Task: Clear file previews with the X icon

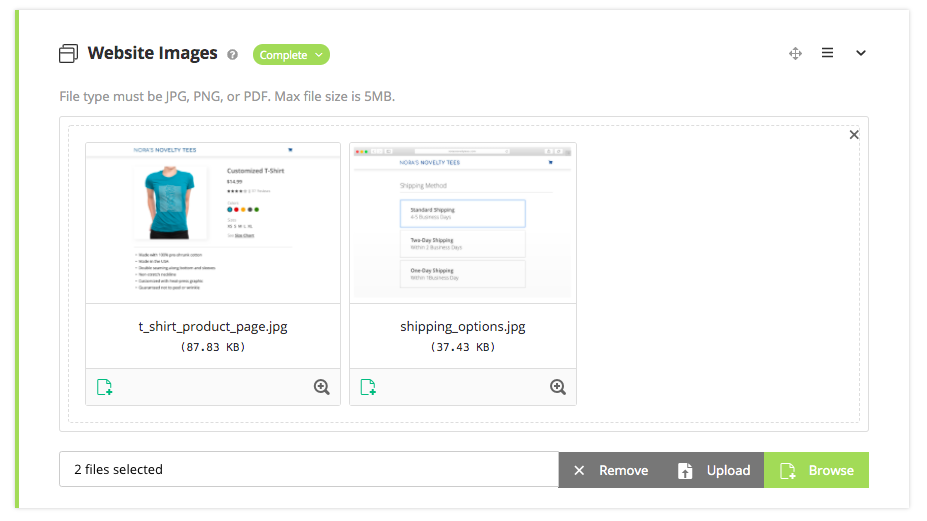Action: (x=853, y=135)
